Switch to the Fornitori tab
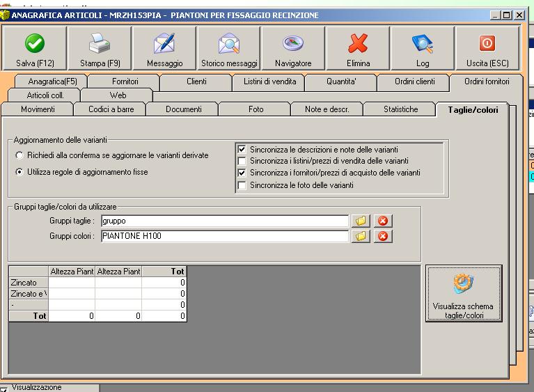 (125, 81)
